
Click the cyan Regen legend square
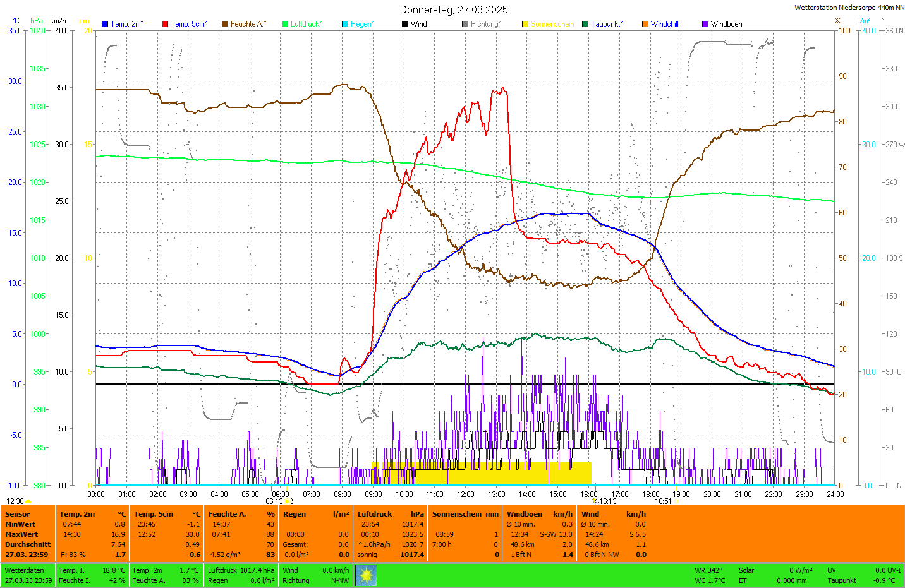coord(345,24)
